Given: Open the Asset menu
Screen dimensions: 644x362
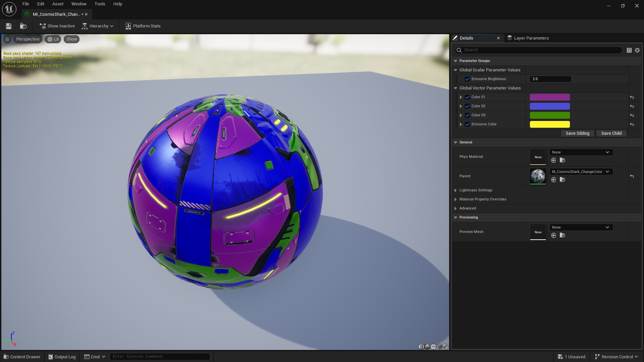Looking at the screenshot, I should tap(58, 4).
